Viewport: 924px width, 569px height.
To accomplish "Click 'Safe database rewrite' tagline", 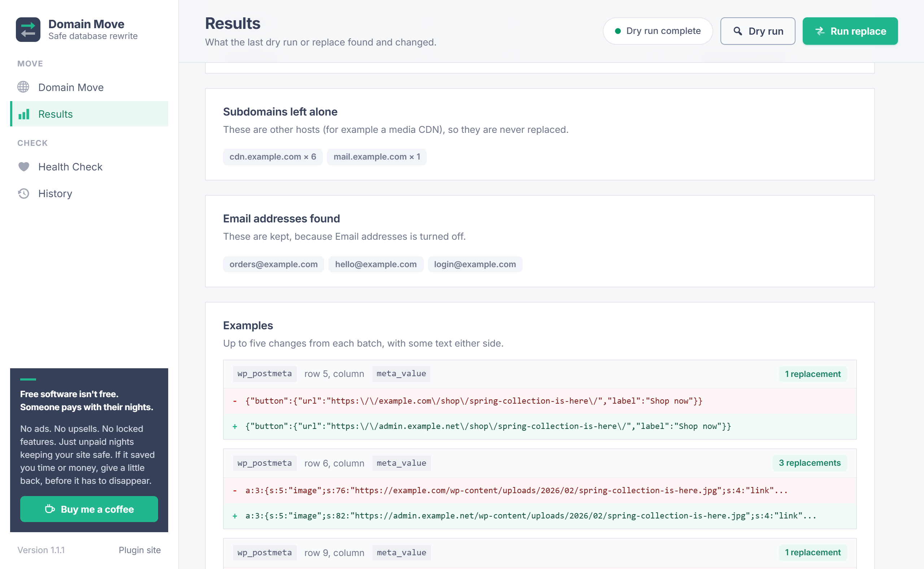I will tap(93, 36).
